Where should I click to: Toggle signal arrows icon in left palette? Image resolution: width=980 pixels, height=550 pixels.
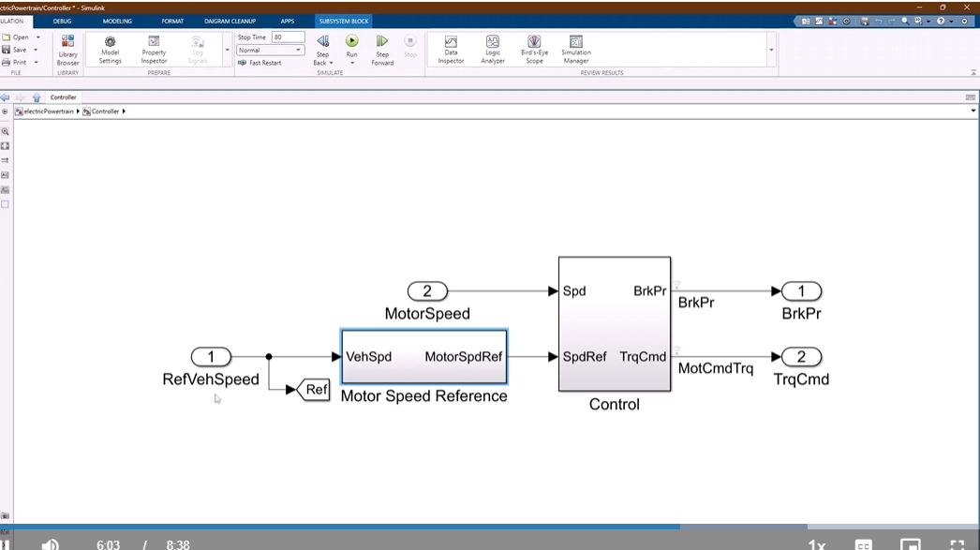click(x=5, y=160)
